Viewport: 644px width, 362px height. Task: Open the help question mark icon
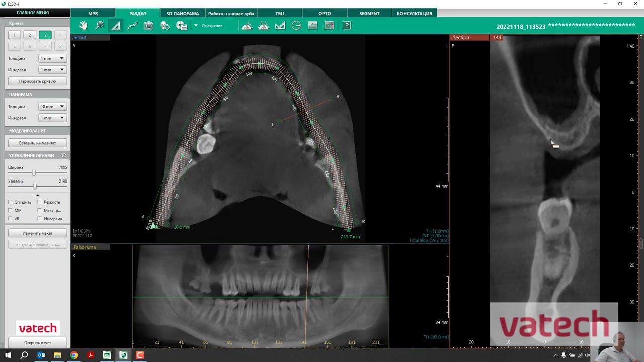pyautogui.click(x=347, y=26)
